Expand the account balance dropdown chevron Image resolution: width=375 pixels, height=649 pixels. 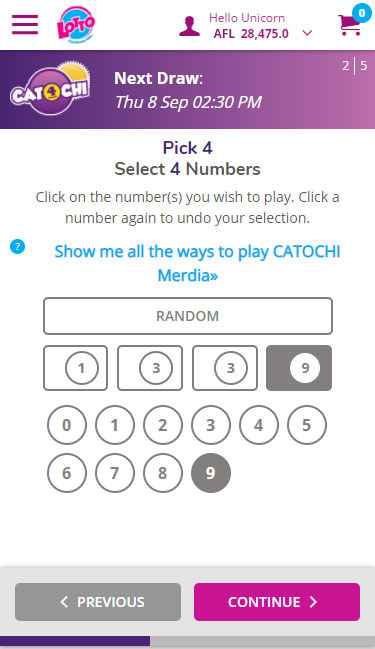point(307,33)
